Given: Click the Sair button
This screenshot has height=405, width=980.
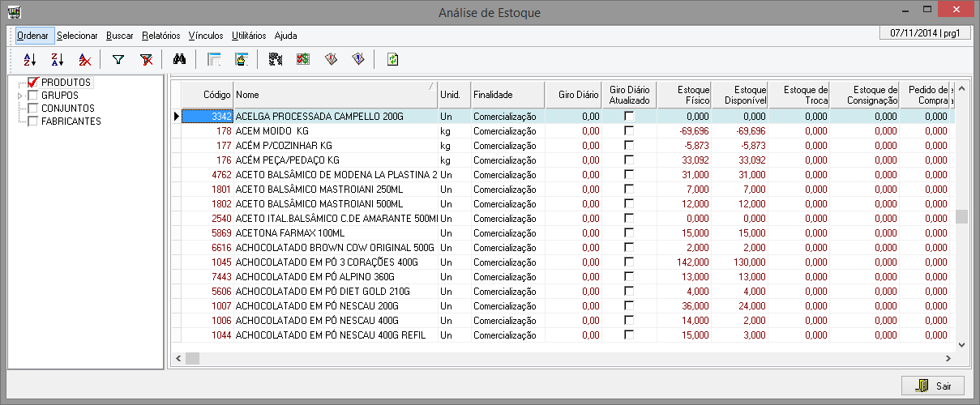Looking at the screenshot, I should pyautogui.click(x=933, y=386).
